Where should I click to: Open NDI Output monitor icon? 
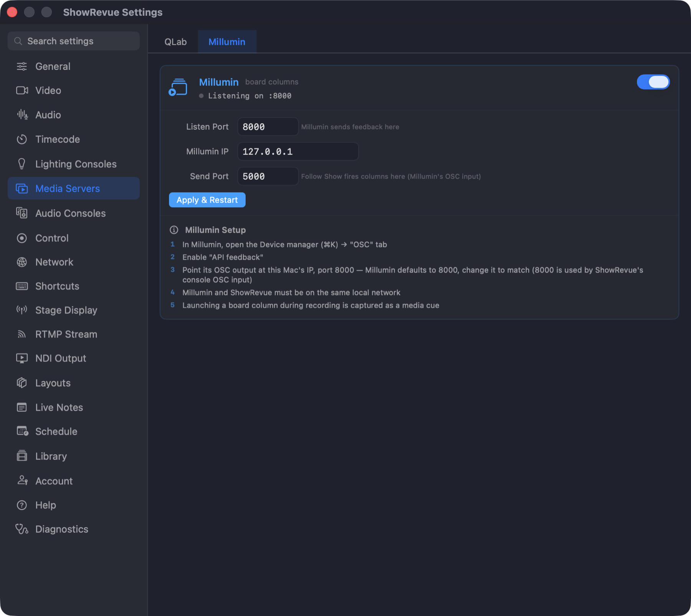click(22, 358)
